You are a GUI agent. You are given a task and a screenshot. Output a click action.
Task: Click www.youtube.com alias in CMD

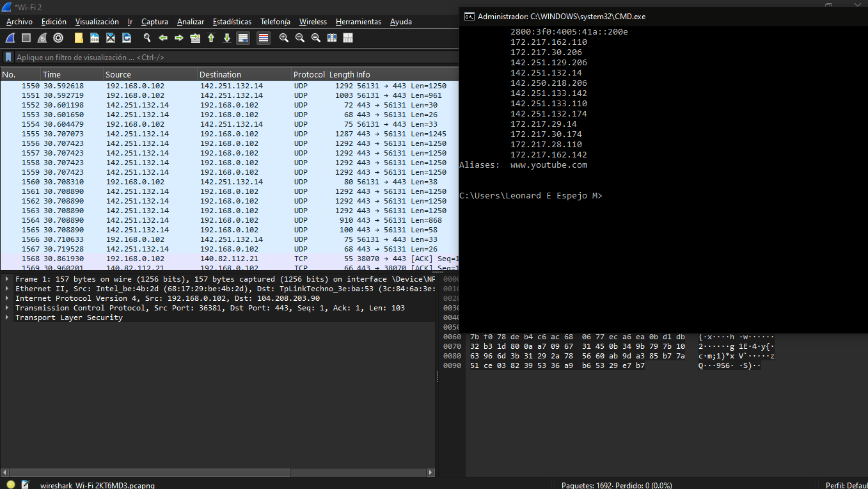549,164
